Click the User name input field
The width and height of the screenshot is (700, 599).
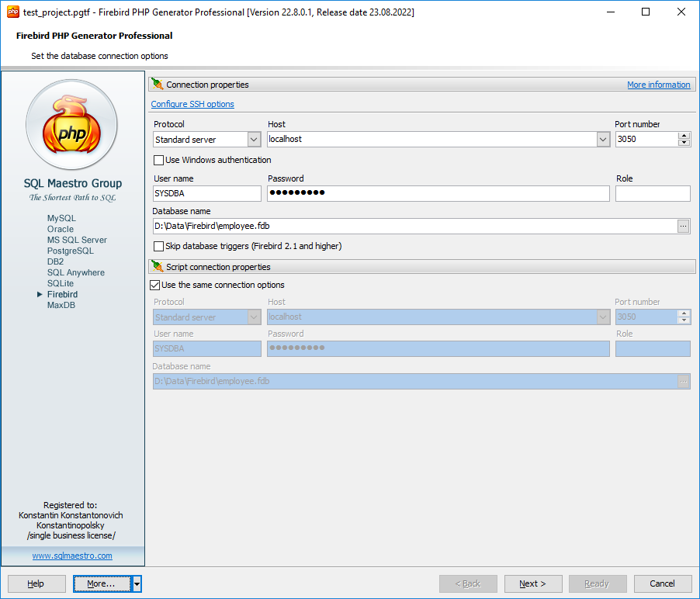tap(206, 194)
